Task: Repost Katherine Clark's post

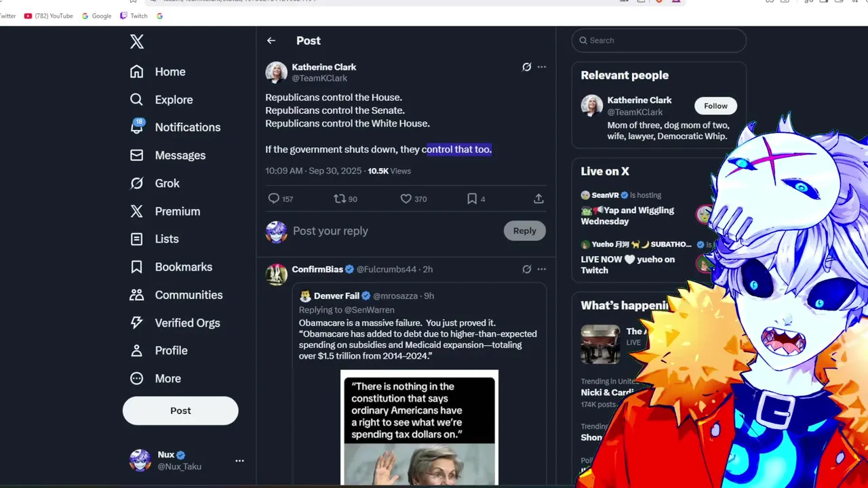Action: [340, 199]
